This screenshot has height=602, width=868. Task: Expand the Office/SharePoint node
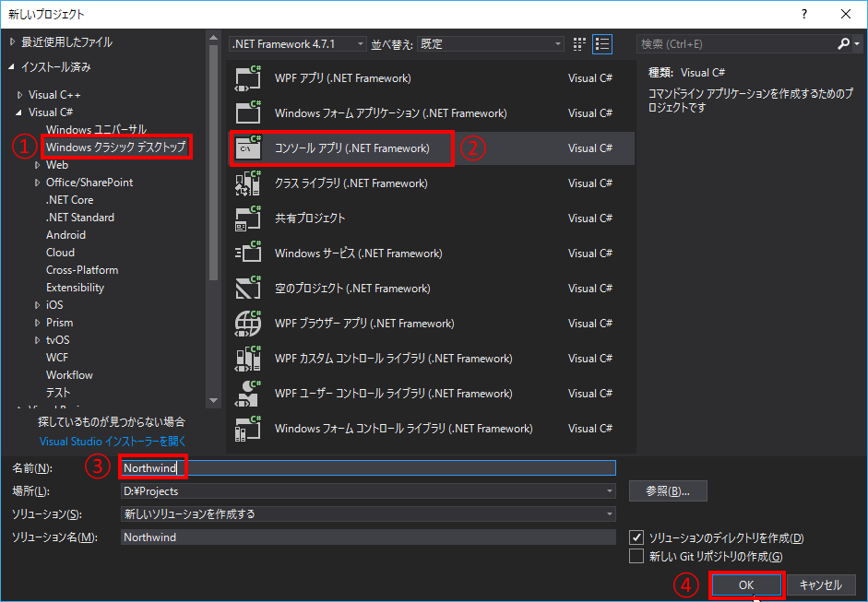click(38, 183)
